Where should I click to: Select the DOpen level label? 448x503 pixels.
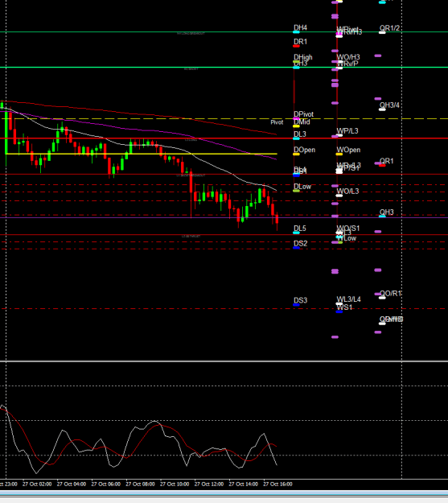[x=304, y=150]
